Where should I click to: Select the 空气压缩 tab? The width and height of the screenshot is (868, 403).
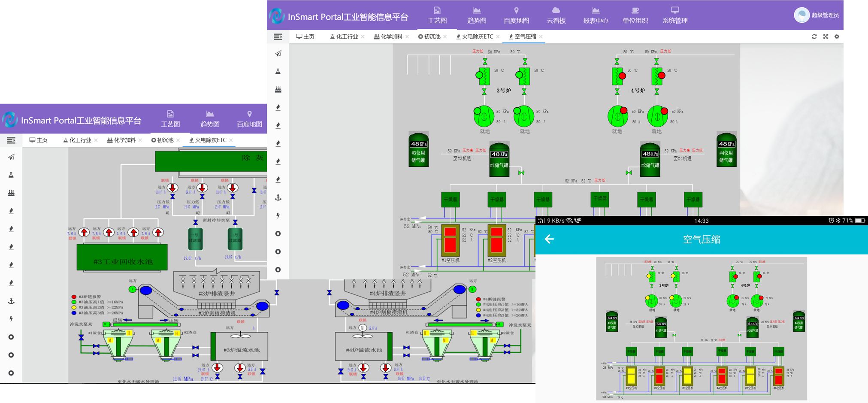click(522, 36)
